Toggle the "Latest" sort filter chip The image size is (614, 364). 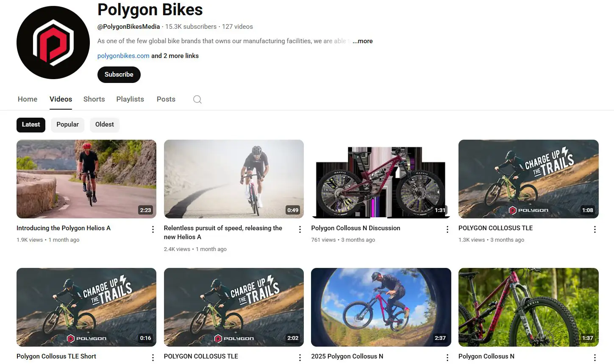tap(31, 124)
